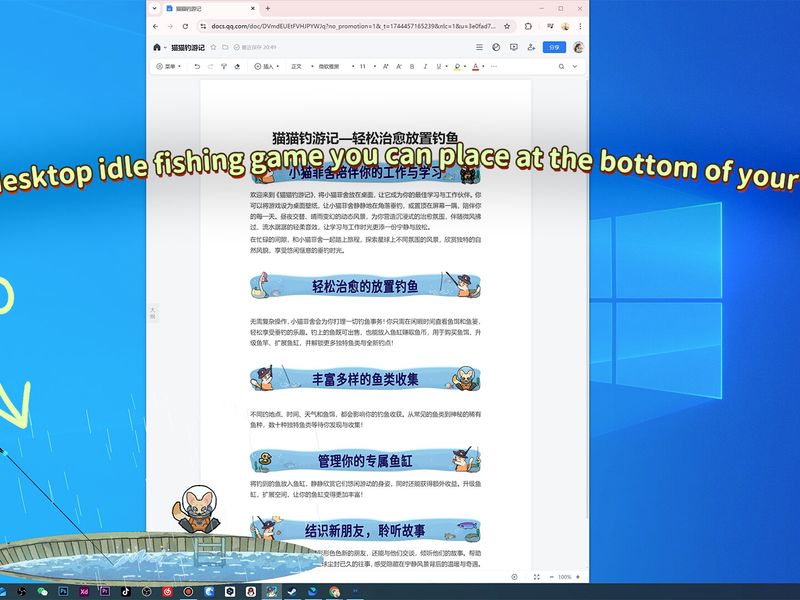
Task: Collapse the toolbar with the chevron
Action: coord(575,66)
